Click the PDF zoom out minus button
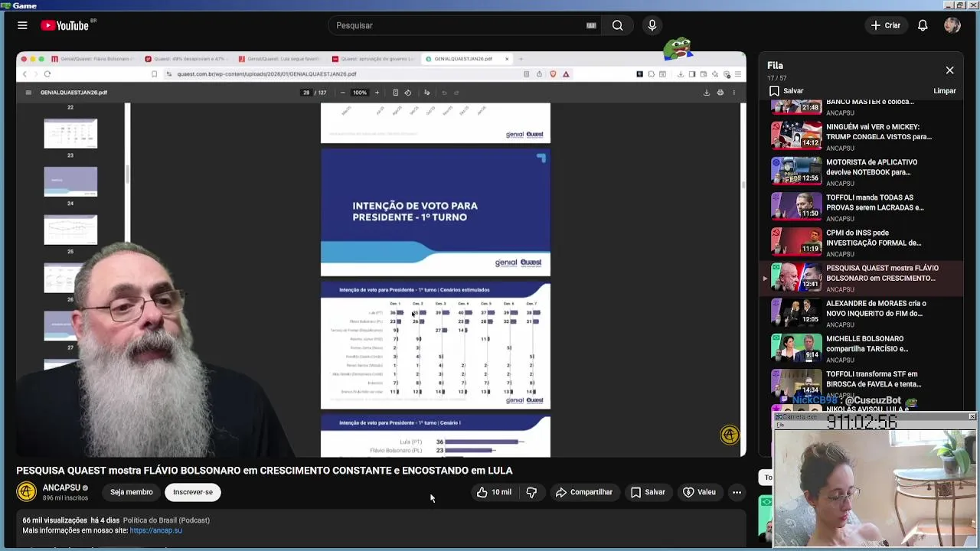The height and width of the screenshot is (551, 980). point(342,93)
